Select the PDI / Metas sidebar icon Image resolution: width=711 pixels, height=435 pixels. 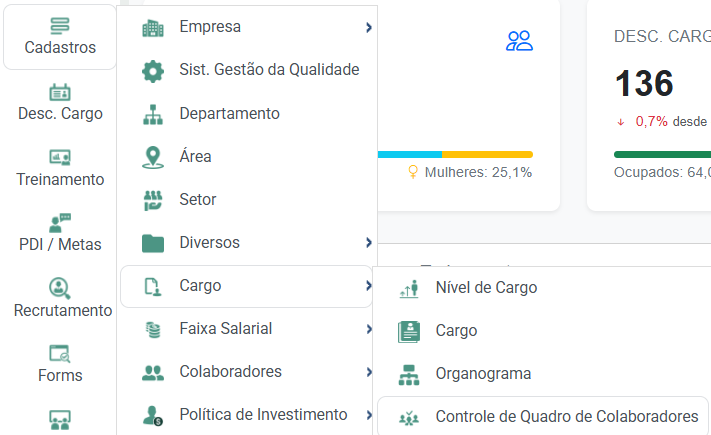(60, 223)
